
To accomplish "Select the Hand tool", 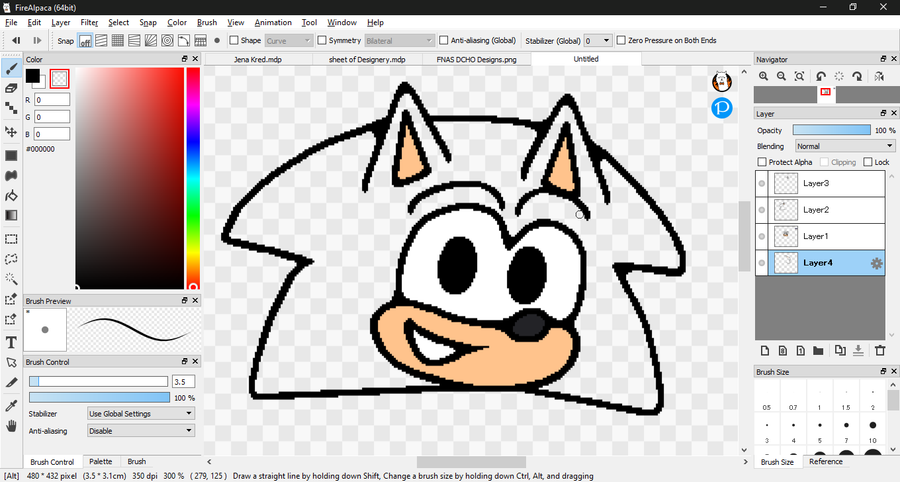I will coord(11,426).
